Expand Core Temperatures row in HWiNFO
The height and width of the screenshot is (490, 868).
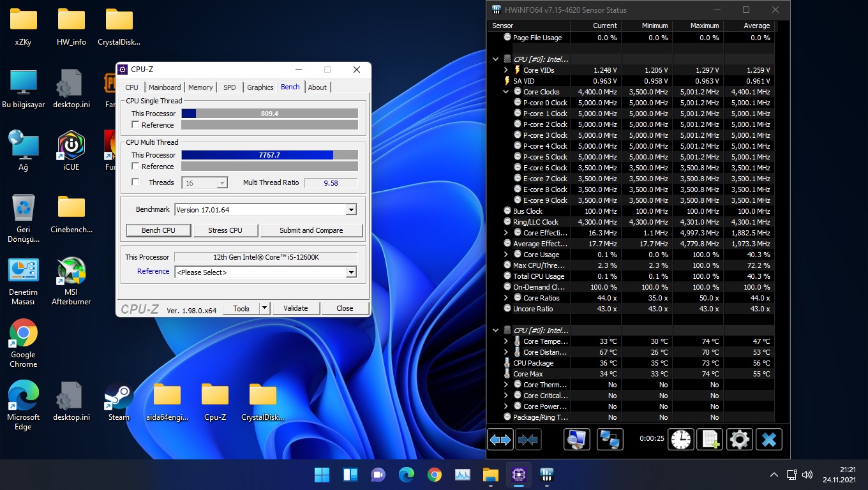tap(506, 341)
